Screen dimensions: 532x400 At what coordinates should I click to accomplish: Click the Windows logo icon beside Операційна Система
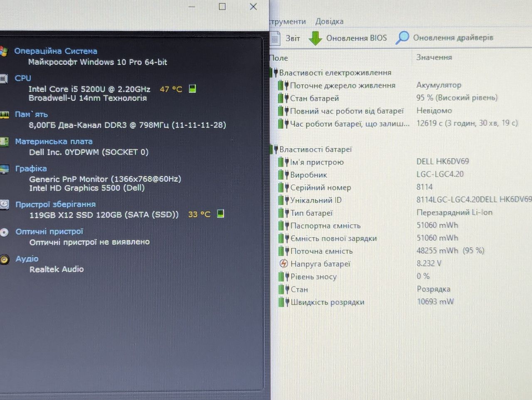pyautogui.click(x=3, y=52)
